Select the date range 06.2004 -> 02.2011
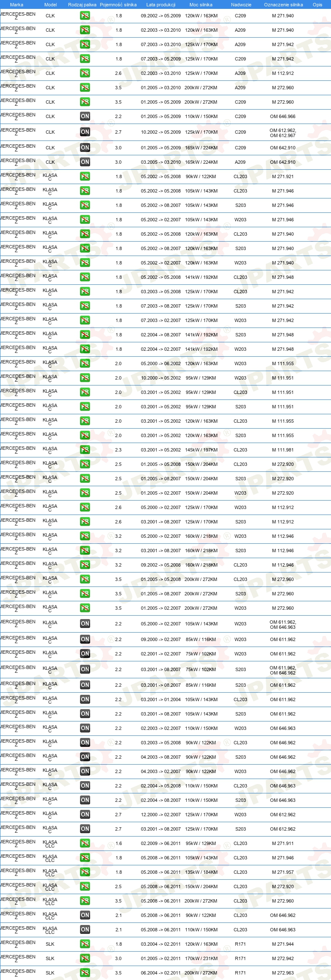The image size is (331, 980). click(161, 973)
